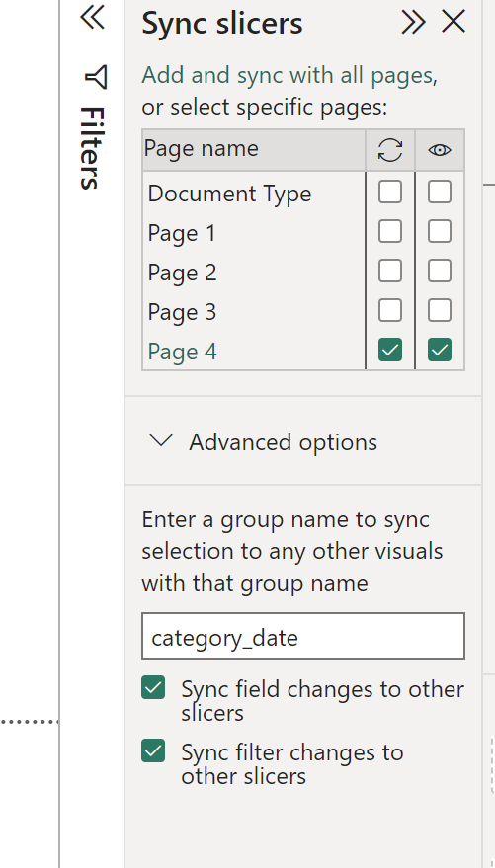Select the 'Page 4' row label
This screenshot has width=495, height=868.
[x=182, y=353]
